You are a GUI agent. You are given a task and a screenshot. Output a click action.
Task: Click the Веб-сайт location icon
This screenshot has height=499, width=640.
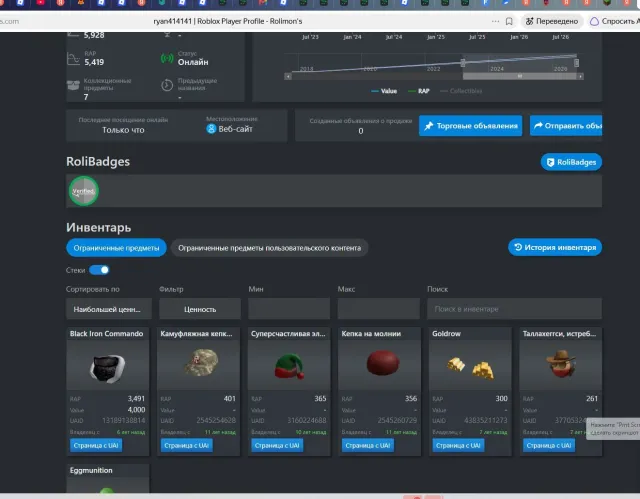pos(211,129)
